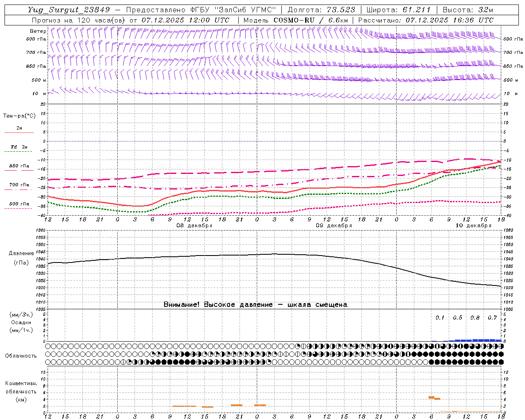Click the precipitation value 0.5

coord(457,317)
